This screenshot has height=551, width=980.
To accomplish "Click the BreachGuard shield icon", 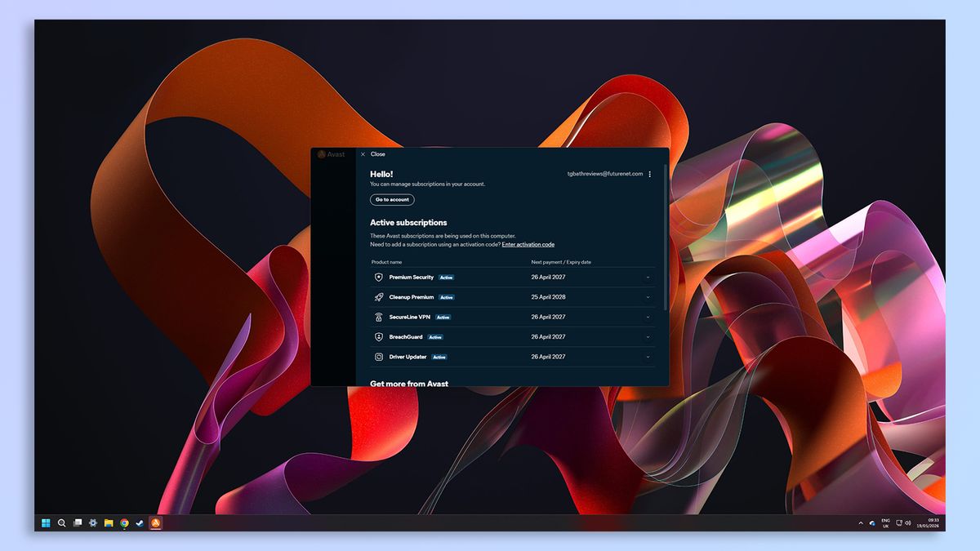I will click(x=379, y=336).
